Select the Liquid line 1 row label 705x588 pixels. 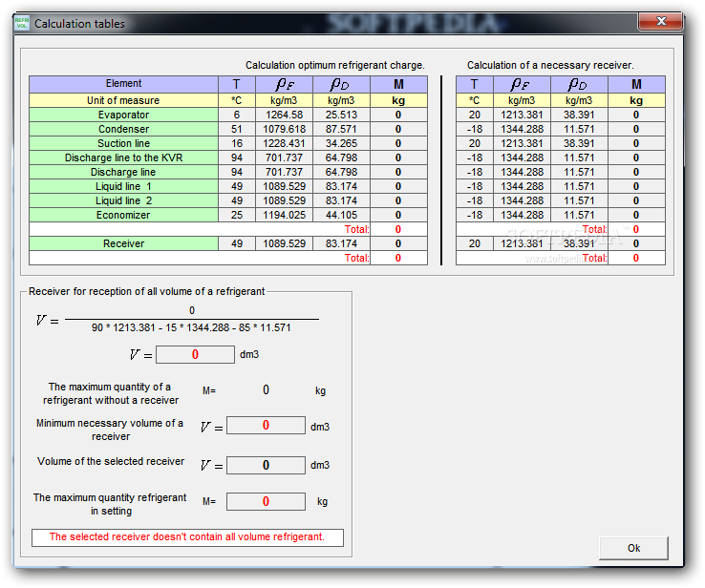123,186
